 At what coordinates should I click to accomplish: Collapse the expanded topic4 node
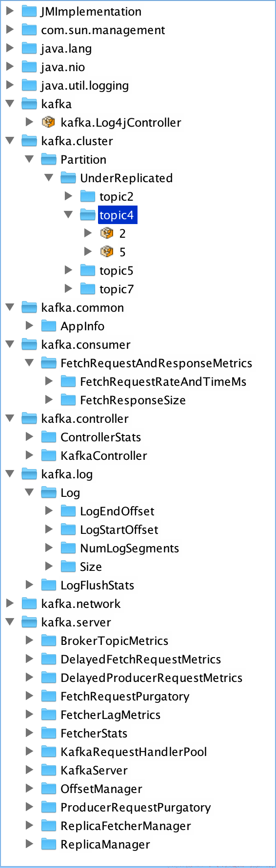[68, 215]
